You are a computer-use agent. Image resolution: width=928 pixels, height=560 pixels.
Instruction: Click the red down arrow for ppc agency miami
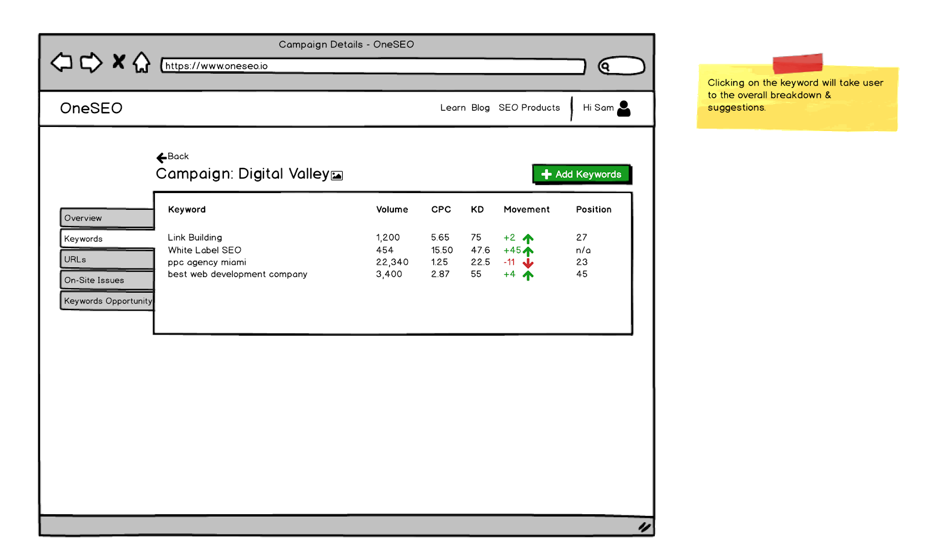528,263
